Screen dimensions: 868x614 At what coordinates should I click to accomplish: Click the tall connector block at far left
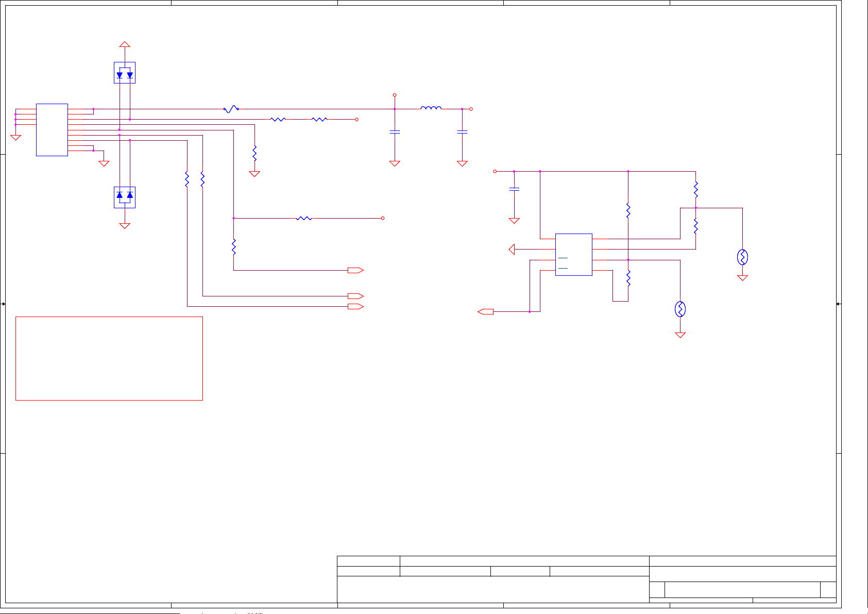tap(52, 130)
